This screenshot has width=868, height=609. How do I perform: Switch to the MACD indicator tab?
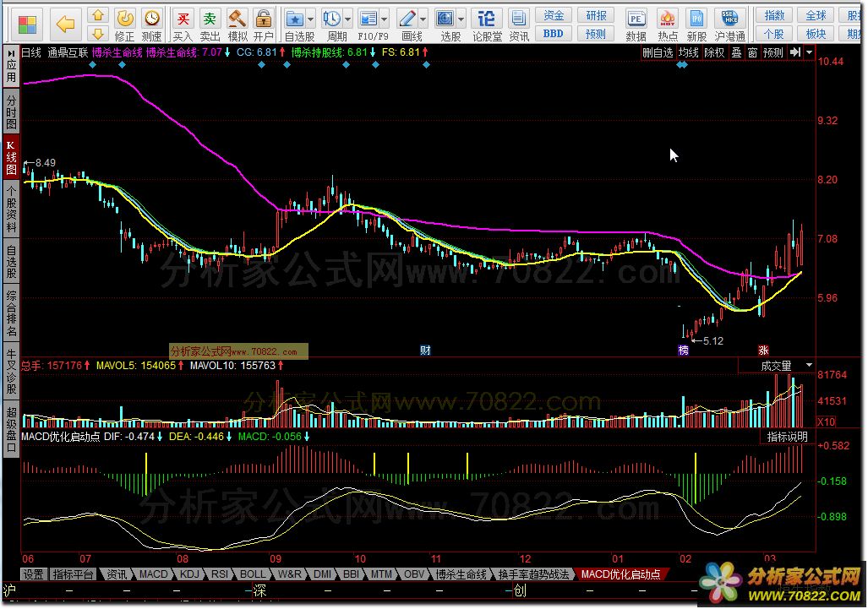tap(153, 574)
